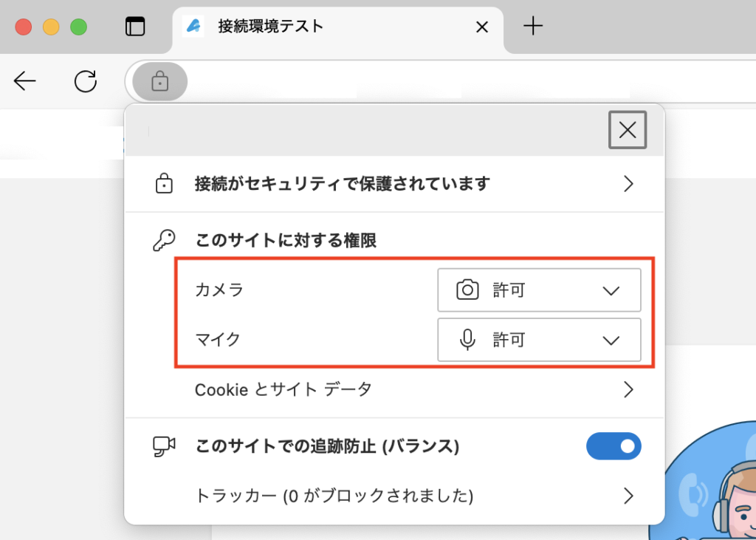This screenshot has width=756, height=540.
Task: Open a new tab with plus icon
Action: pyautogui.click(x=532, y=27)
